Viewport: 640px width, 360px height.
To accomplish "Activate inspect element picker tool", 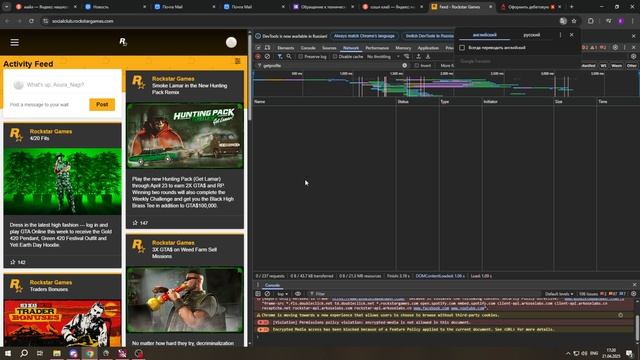I will point(258,48).
